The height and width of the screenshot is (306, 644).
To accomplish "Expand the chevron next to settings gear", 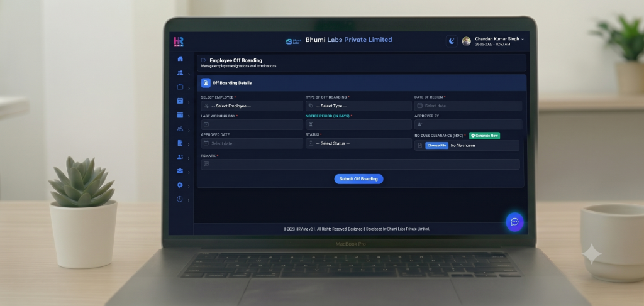I will (x=189, y=186).
